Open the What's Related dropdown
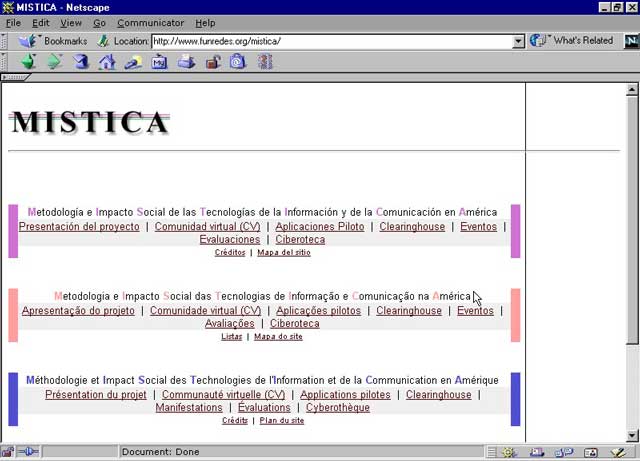640x461 pixels. (x=573, y=41)
